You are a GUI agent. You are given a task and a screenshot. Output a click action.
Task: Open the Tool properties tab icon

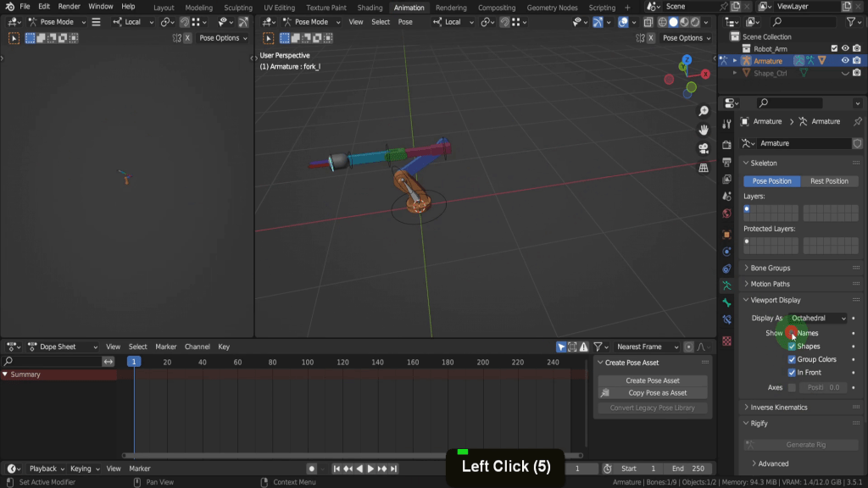(726, 123)
